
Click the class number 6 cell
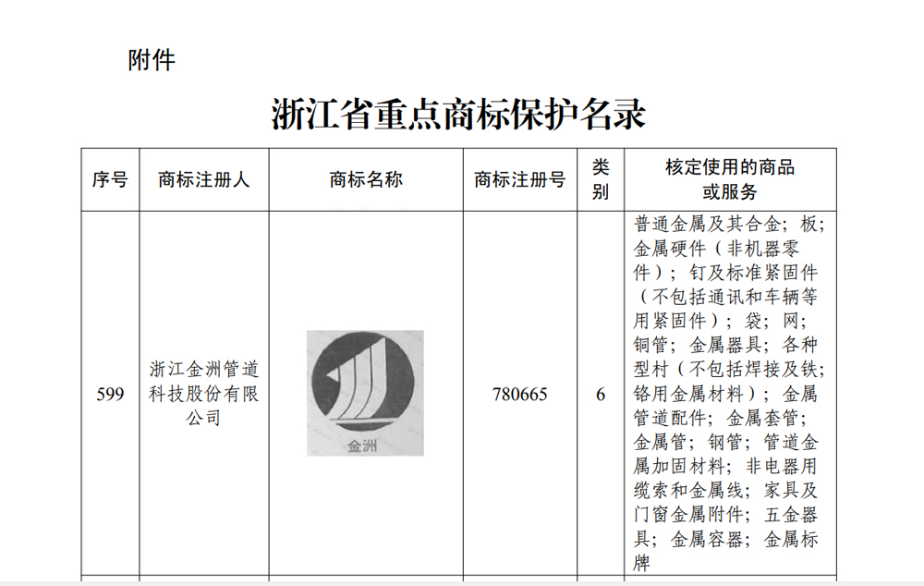601,395
